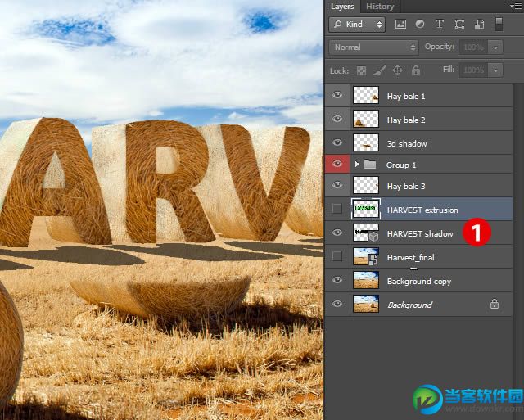Image resolution: width=524 pixels, height=420 pixels.
Task: Select the layer named Hay bale 2
Action: (x=406, y=120)
